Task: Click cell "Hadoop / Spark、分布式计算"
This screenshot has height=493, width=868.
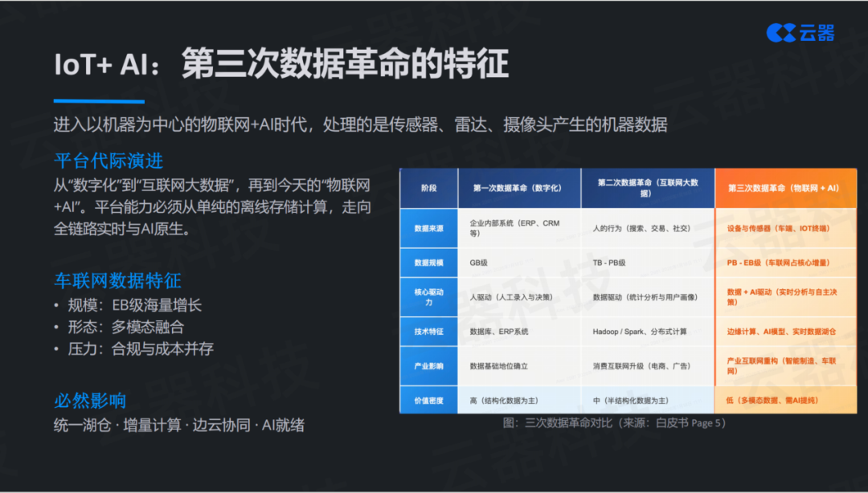Action: click(x=648, y=332)
